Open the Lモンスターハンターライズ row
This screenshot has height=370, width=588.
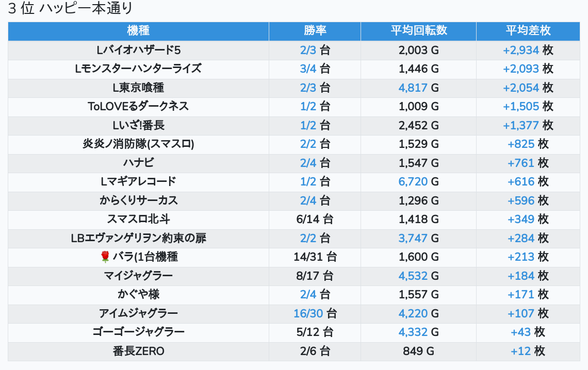(138, 69)
